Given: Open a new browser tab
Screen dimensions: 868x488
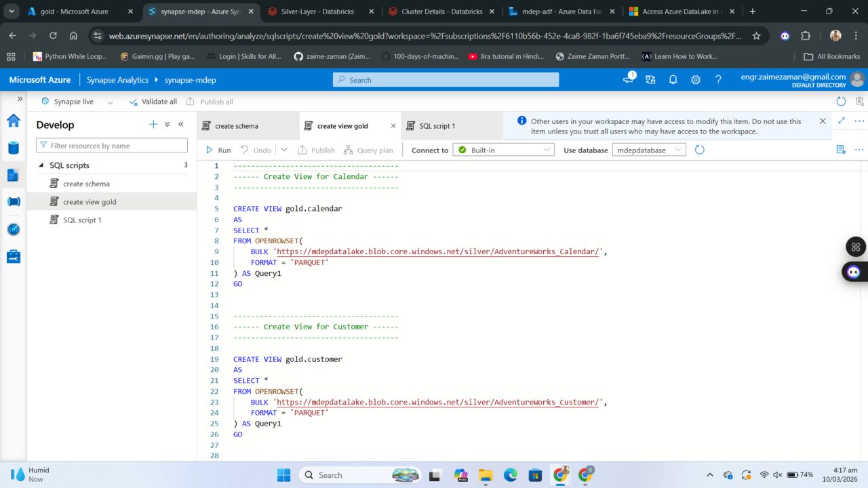Looking at the screenshot, I should pos(753,12).
